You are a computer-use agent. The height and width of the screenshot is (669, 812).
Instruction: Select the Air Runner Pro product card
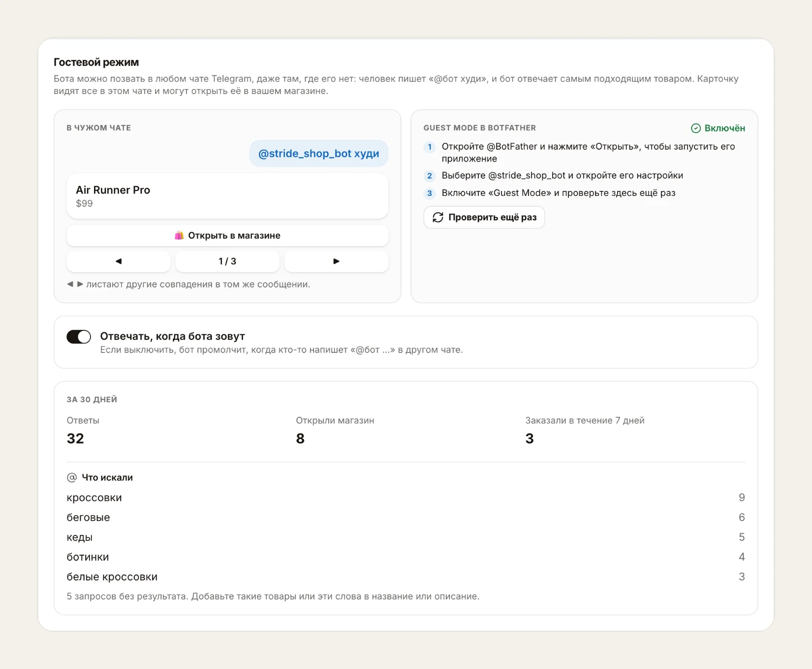coord(227,196)
